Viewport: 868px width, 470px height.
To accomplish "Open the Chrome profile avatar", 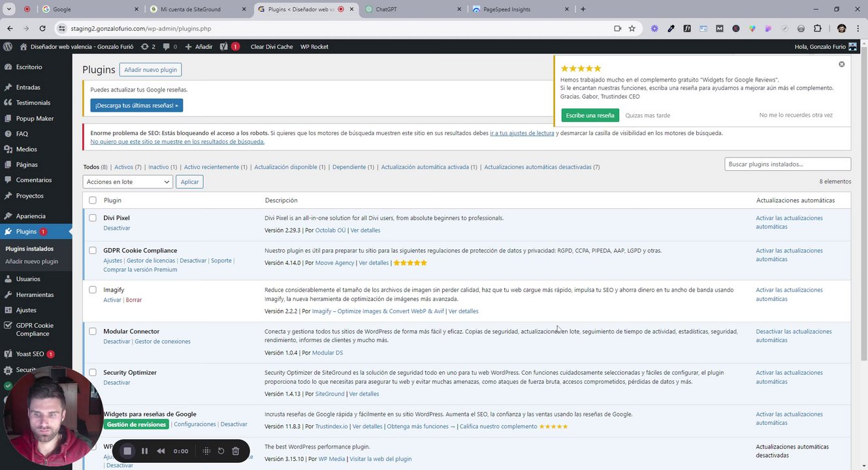I will point(841,29).
